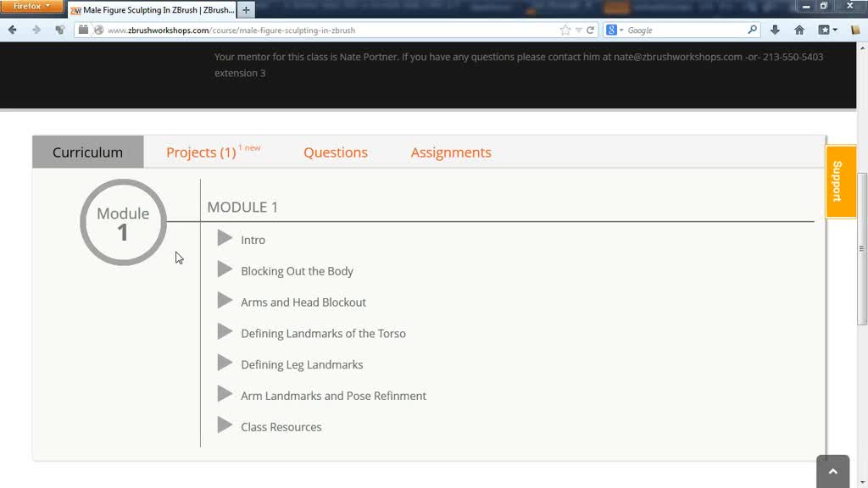This screenshot has width=868, height=488.
Task: Play arrow beside Arm Landmarks and Pose Refinment
Action: point(225,394)
